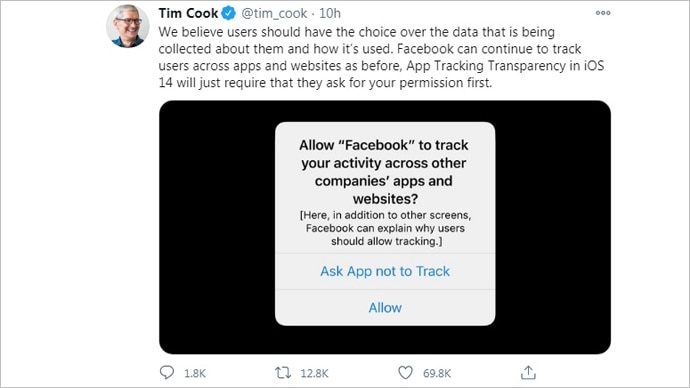Open Tim Cook's profile avatar
This screenshot has width=690, height=388.
(x=128, y=26)
